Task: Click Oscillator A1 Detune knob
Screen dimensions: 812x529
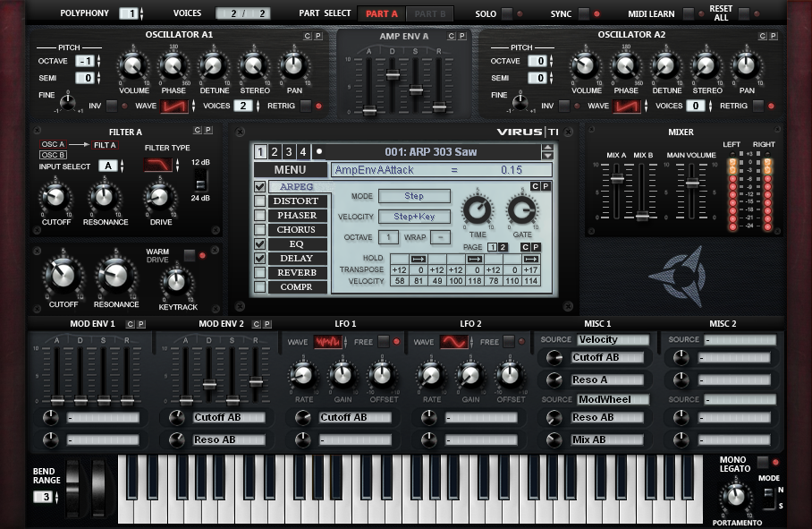Action: pyautogui.click(x=214, y=66)
